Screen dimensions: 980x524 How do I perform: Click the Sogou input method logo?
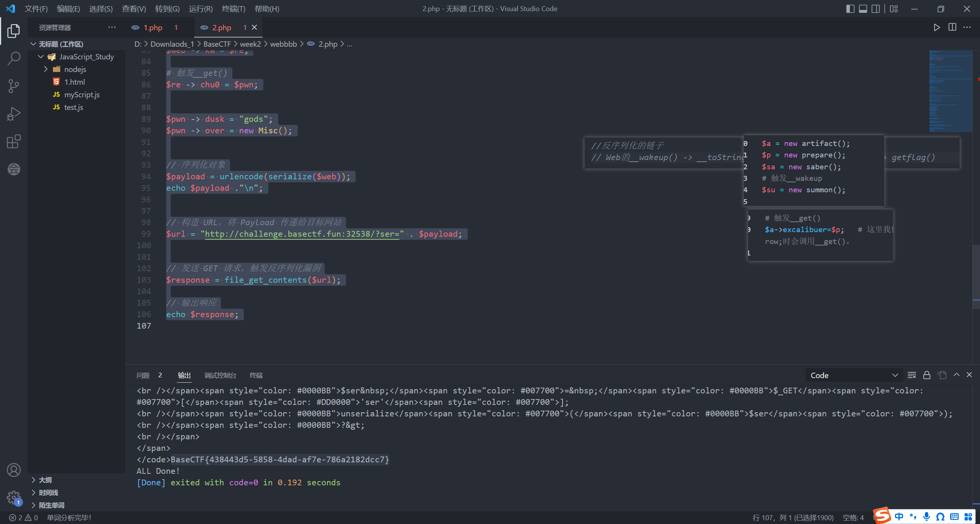pos(882,516)
